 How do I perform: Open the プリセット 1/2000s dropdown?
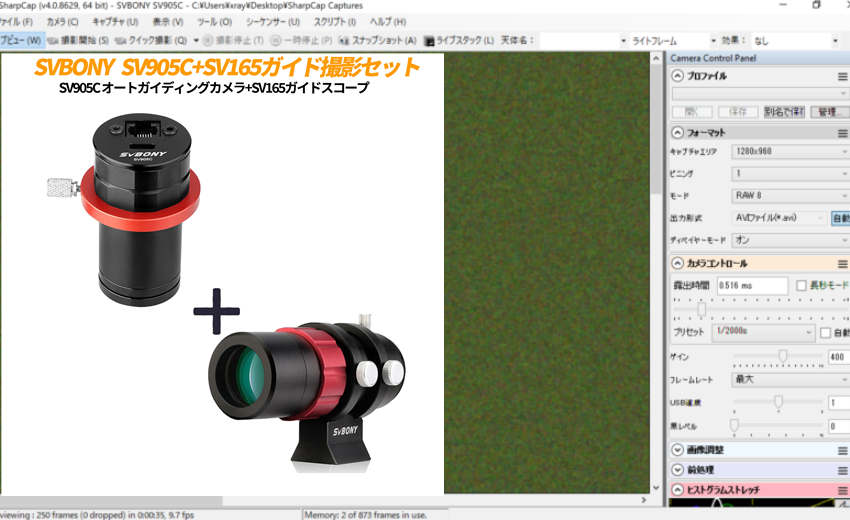[763, 331]
